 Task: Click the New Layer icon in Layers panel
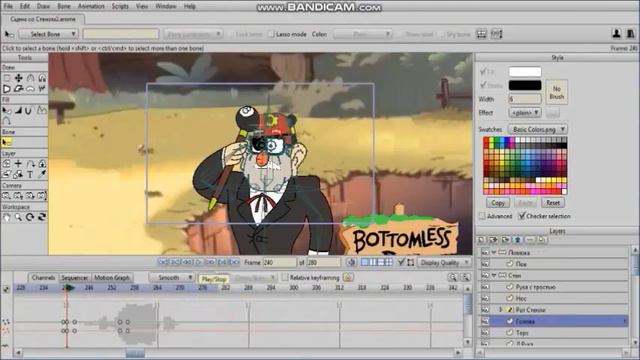point(482,240)
